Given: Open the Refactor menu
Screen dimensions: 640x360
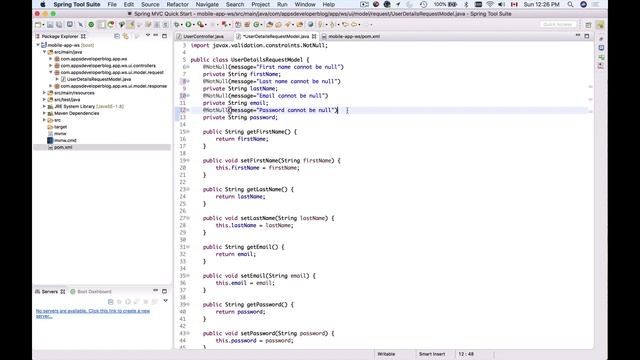Looking at the screenshot, I should tap(178, 4).
